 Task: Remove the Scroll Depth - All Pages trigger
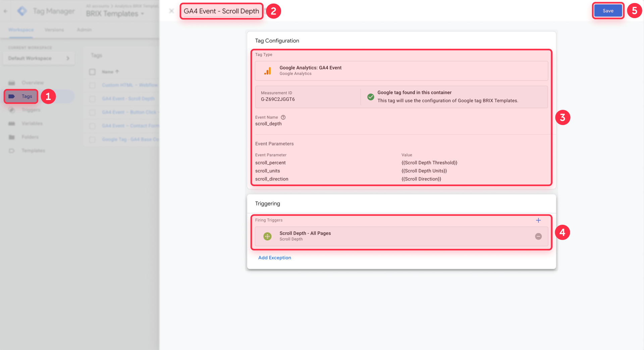538,236
